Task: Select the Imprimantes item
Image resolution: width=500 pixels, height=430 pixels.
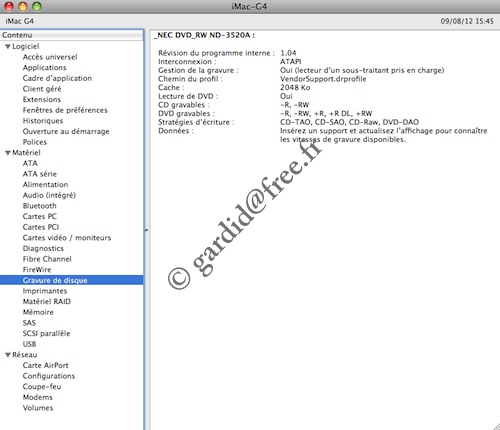Action: pyautogui.click(x=45, y=291)
